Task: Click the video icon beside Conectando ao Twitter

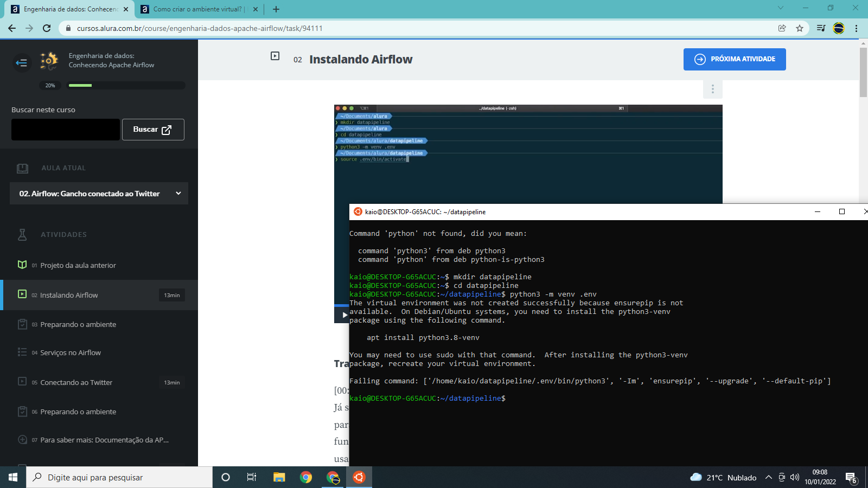Action: coord(22,381)
